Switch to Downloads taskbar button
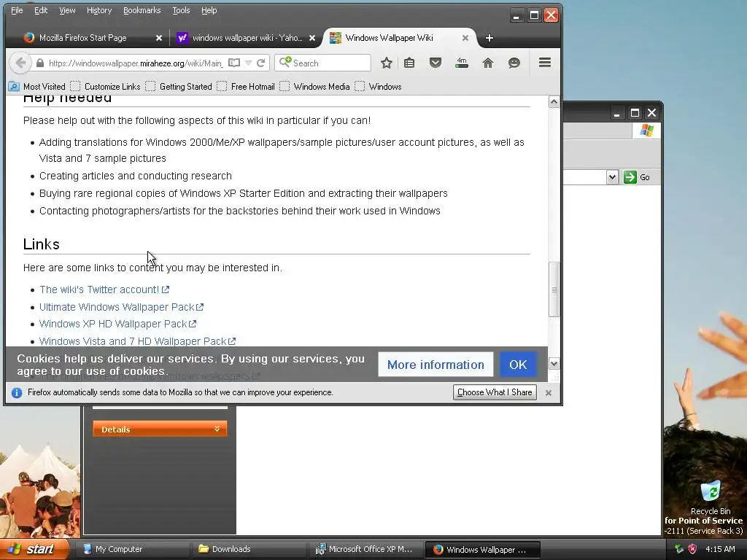Image resolution: width=747 pixels, height=560 pixels. (248, 549)
